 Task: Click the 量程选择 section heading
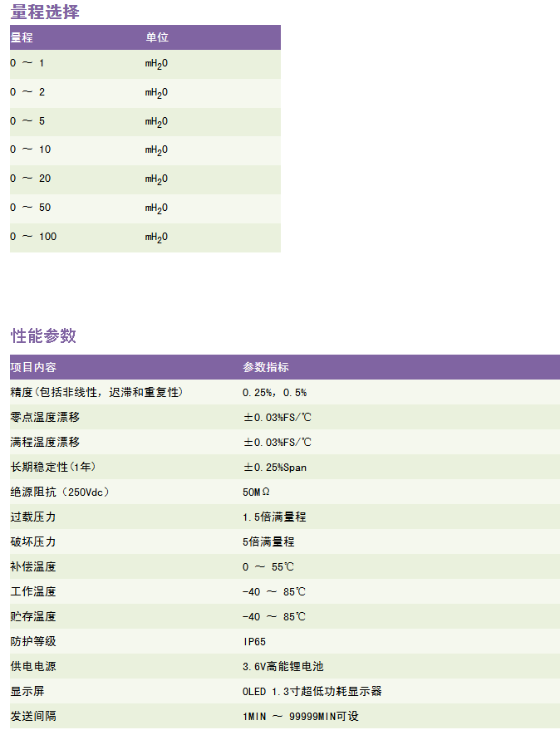[46, 12]
